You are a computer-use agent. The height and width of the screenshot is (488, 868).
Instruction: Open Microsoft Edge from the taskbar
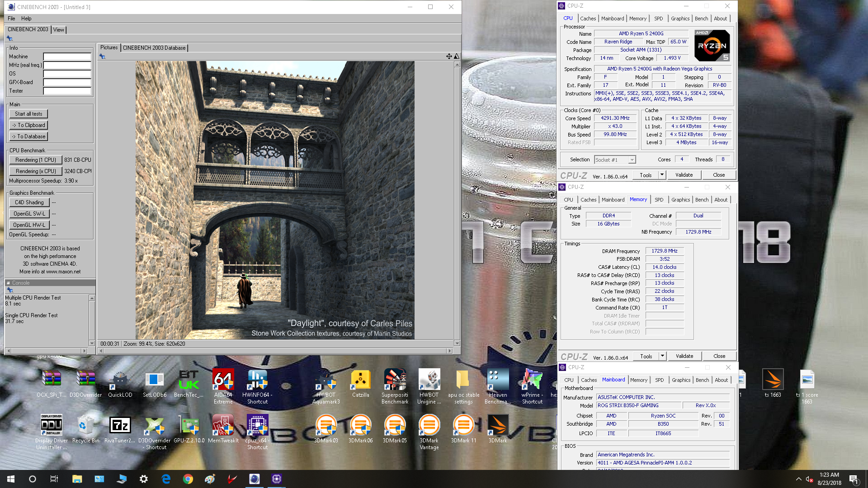[166, 479]
